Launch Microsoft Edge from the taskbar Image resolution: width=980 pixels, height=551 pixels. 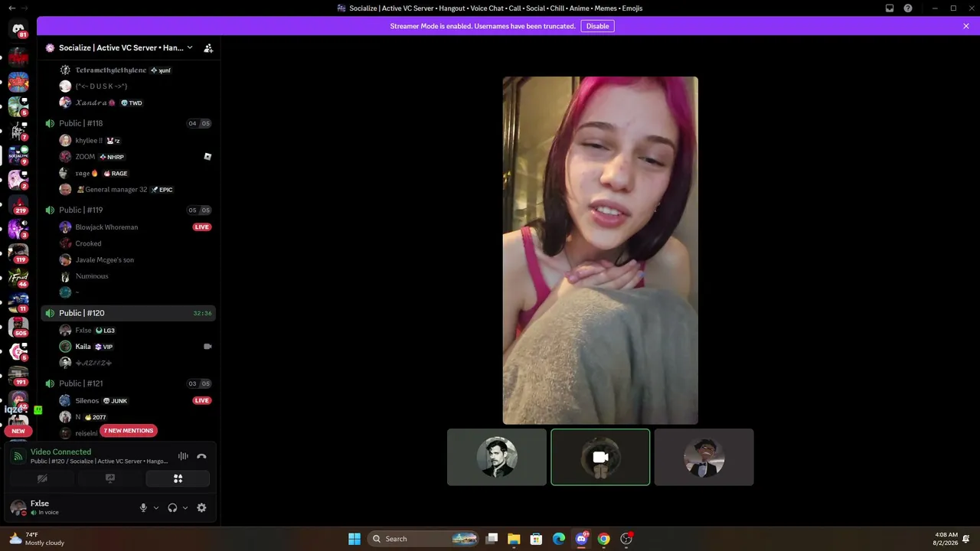click(x=559, y=539)
